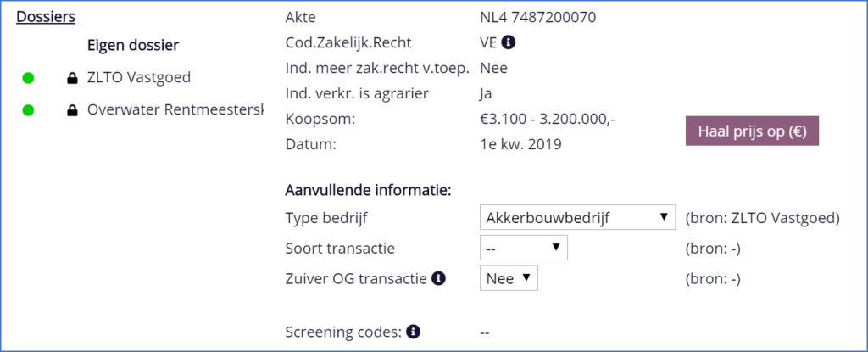Click the Aanvullende informatie heading
Image resolution: width=868 pixels, height=352 pixels.
369,188
